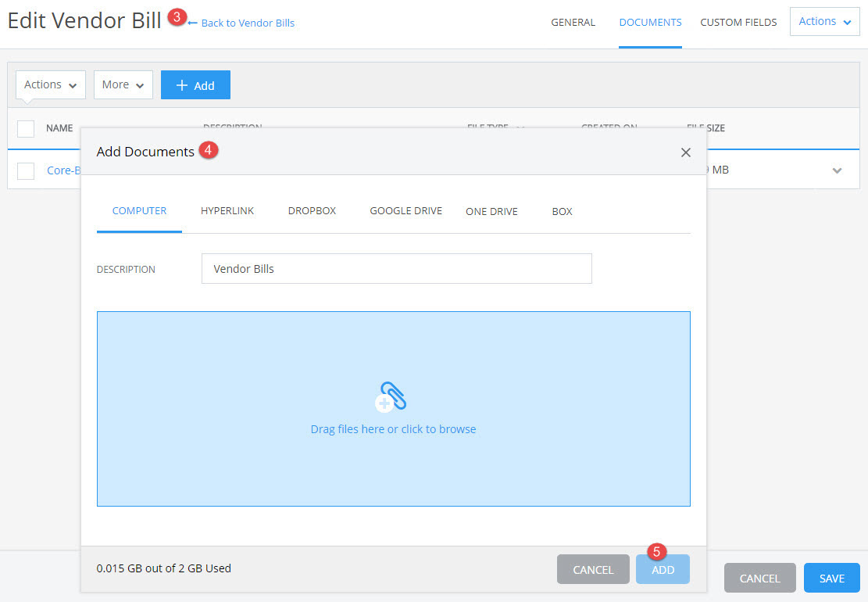Click the ADD button in the dialog
The height and width of the screenshot is (602, 868).
[x=663, y=569]
